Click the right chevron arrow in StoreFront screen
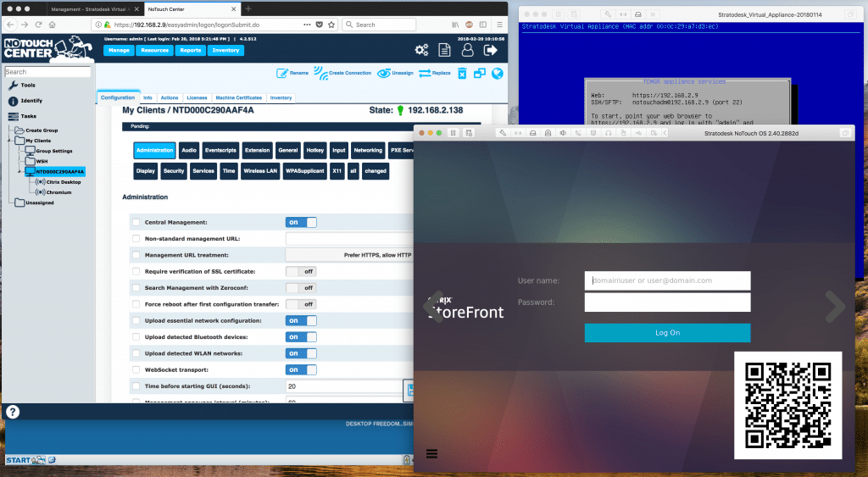868x477 pixels. pos(835,306)
